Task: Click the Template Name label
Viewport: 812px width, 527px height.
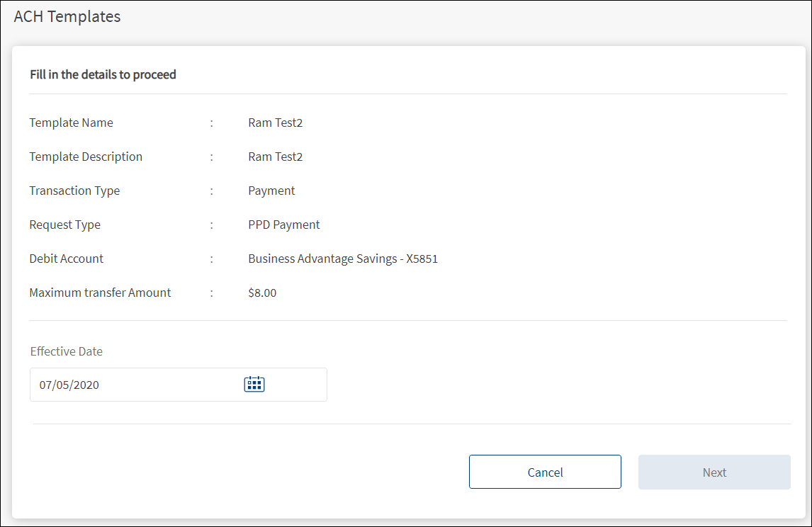Action: pos(71,123)
